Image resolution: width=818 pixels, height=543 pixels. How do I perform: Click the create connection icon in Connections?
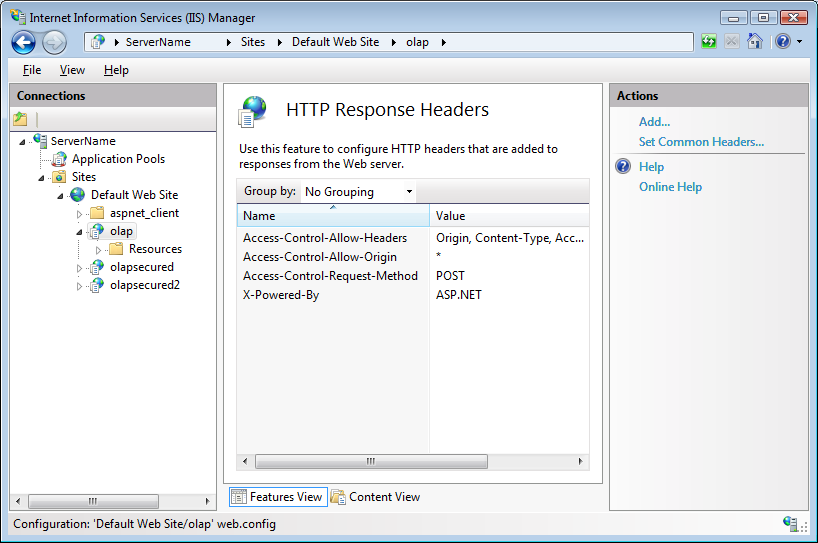point(21,119)
